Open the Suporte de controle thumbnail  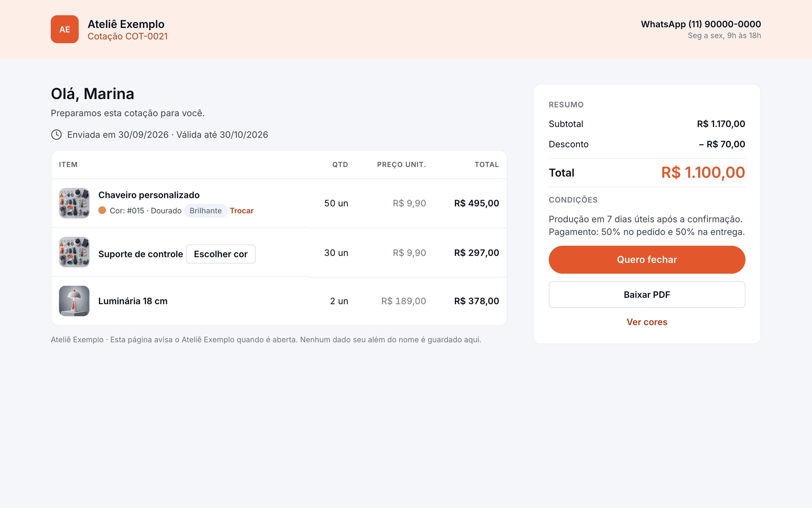click(74, 252)
